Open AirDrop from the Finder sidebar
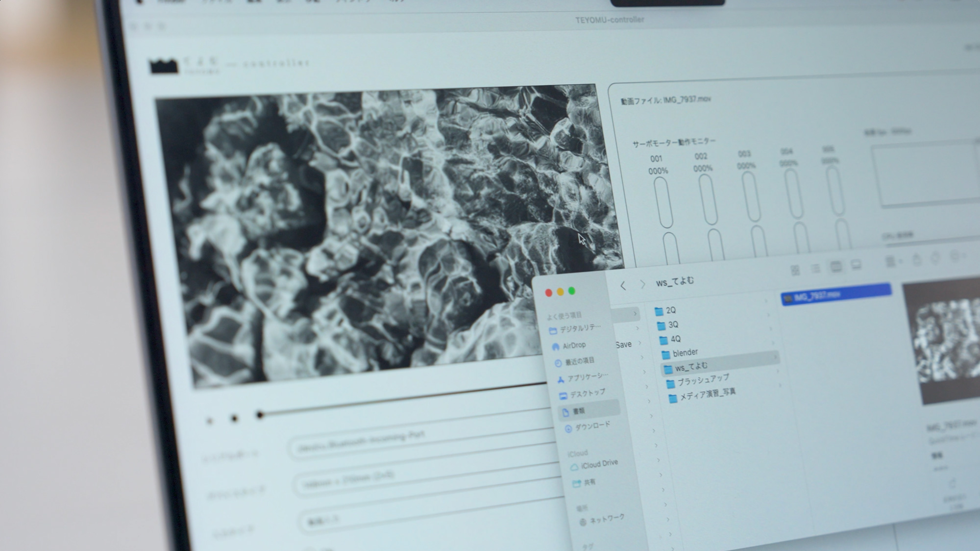 [569, 346]
